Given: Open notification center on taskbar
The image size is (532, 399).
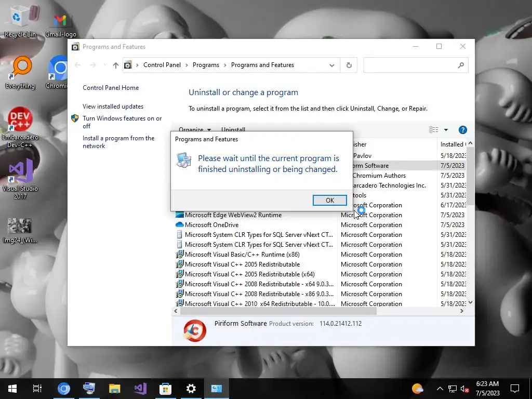Looking at the screenshot, I should point(515,389).
